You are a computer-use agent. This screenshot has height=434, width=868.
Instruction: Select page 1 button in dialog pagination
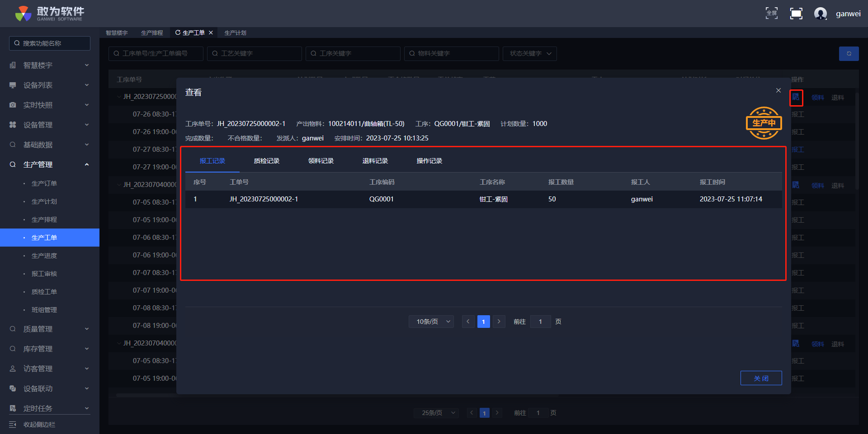point(483,322)
